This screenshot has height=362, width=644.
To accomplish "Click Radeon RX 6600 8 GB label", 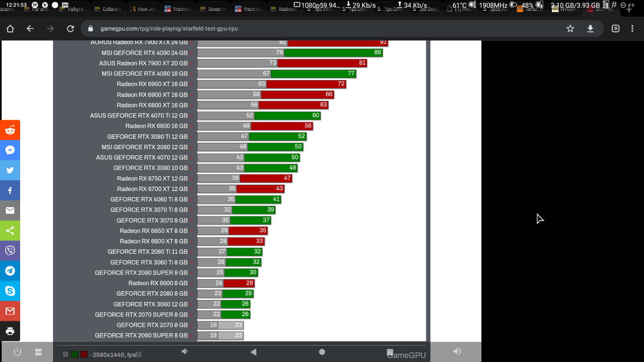I will tap(158, 283).
